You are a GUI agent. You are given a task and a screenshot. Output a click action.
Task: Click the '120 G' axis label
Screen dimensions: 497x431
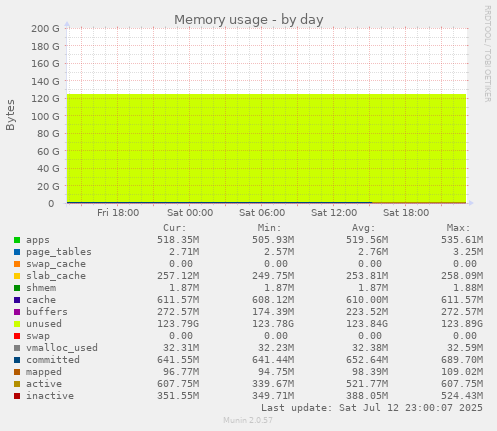[x=45, y=99]
